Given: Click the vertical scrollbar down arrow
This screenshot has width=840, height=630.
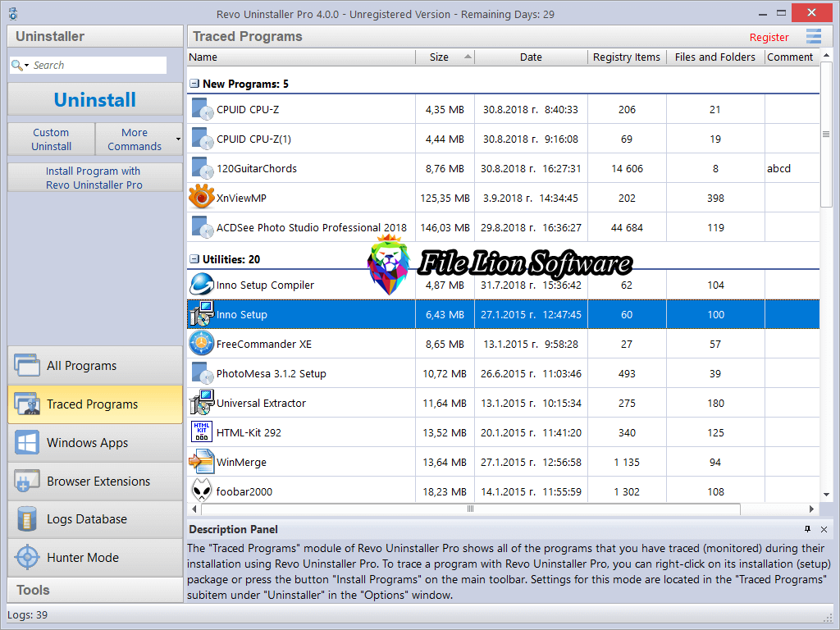Looking at the screenshot, I should pyautogui.click(x=826, y=495).
